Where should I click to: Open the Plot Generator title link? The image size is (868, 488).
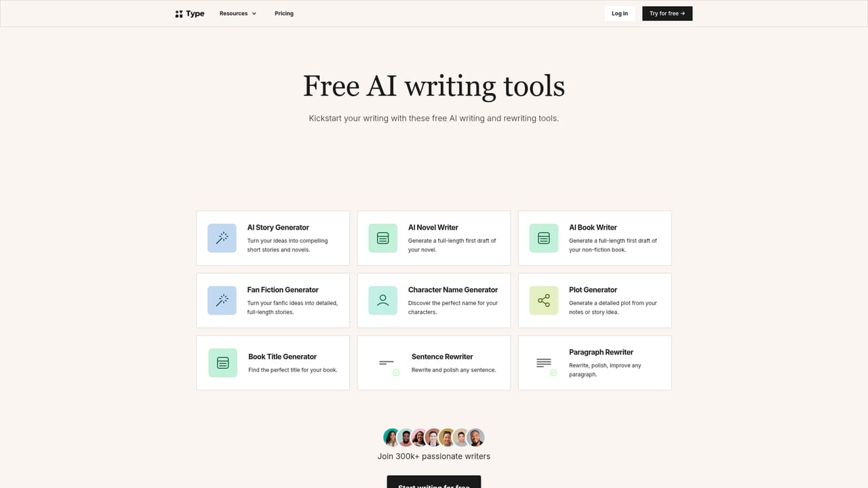(x=593, y=290)
